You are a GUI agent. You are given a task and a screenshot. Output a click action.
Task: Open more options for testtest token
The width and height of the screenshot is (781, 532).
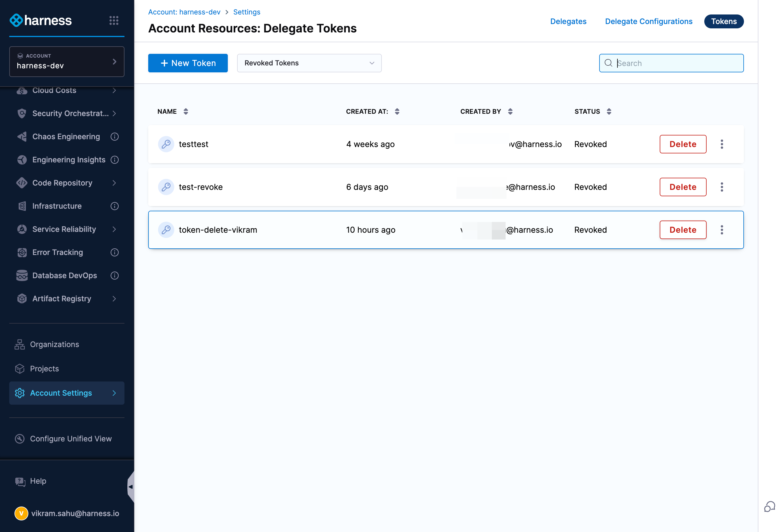(722, 144)
